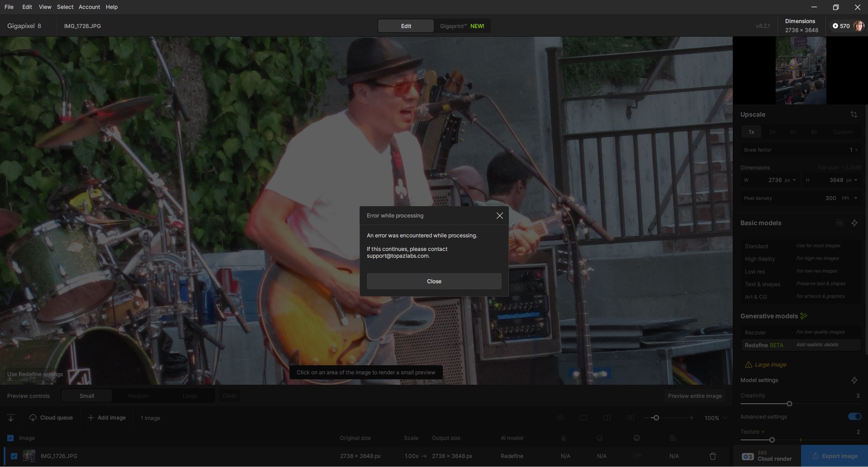
Task: Toggle the Advanced settings switch
Action: coord(854,416)
